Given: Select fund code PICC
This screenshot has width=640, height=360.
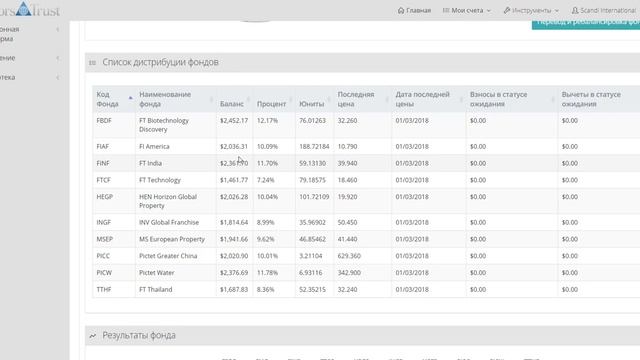Looking at the screenshot, I should pyautogui.click(x=103, y=256).
